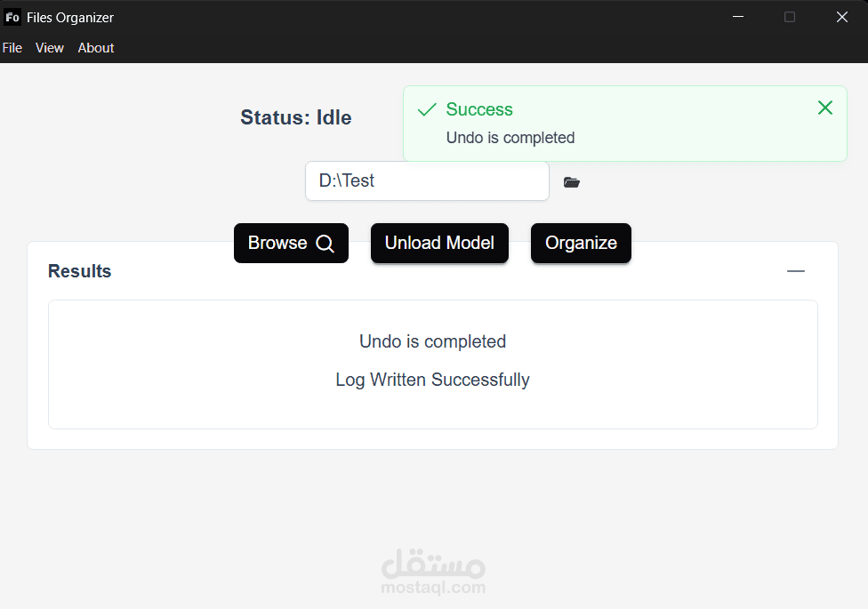The image size is (868, 609).
Task: Select 'Undo is completed' line in Results box
Action: (432, 341)
